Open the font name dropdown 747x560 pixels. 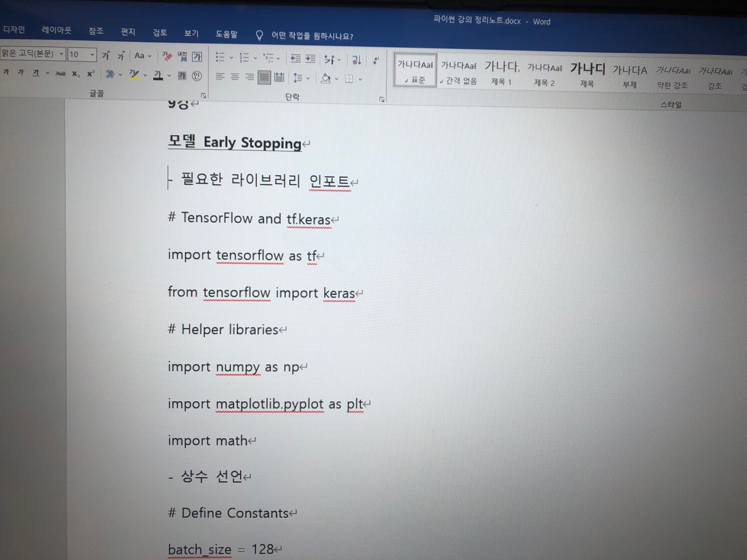click(x=61, y=53)
